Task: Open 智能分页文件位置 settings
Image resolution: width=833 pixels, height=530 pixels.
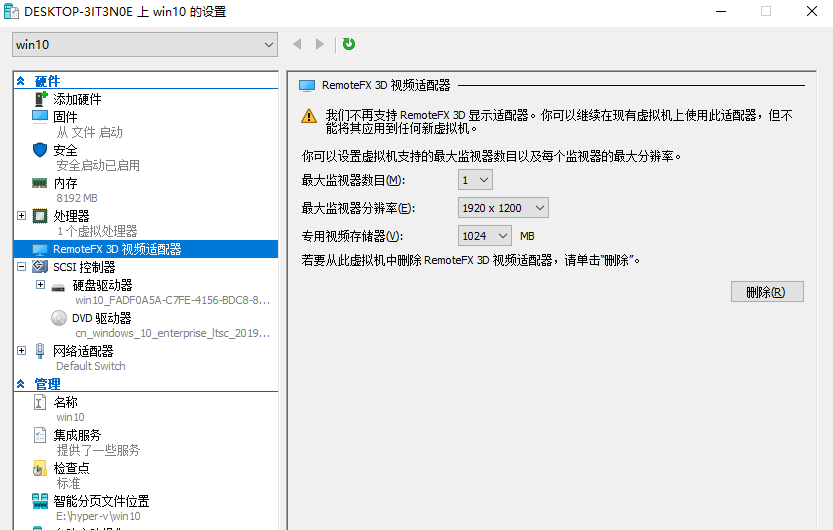Action: pyautogui.click(x=101, y=501)
